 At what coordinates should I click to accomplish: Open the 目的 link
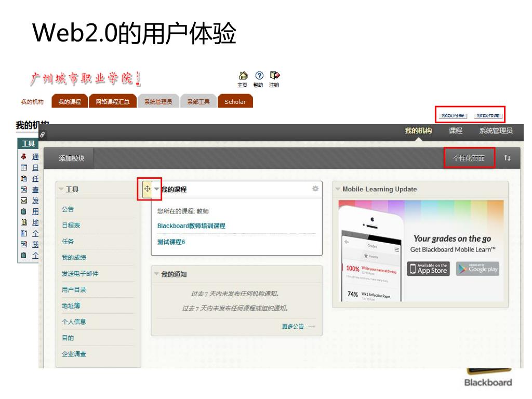[68, 338]
